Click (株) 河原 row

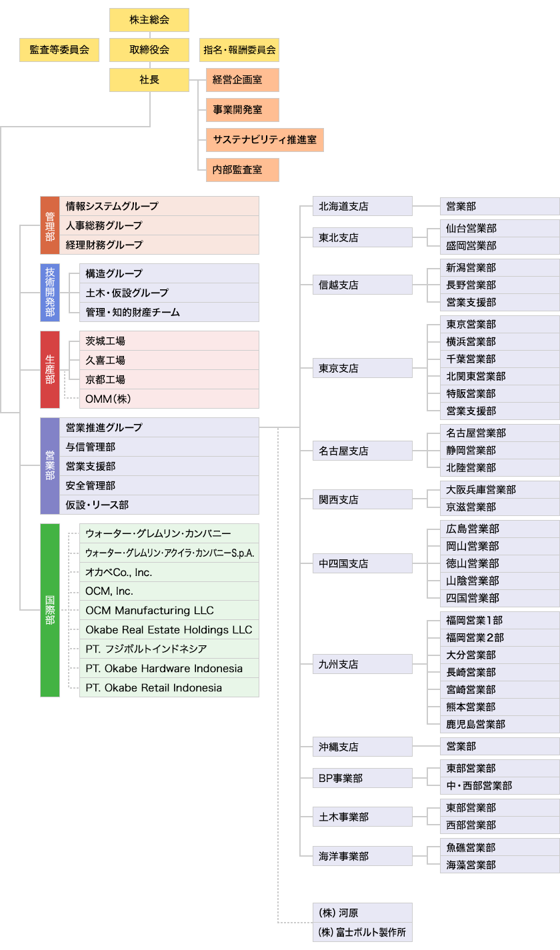363,913
